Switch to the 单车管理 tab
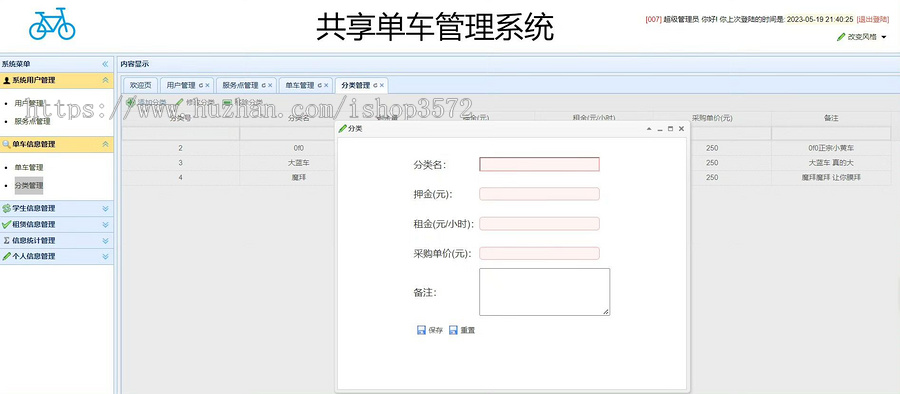 306,86
